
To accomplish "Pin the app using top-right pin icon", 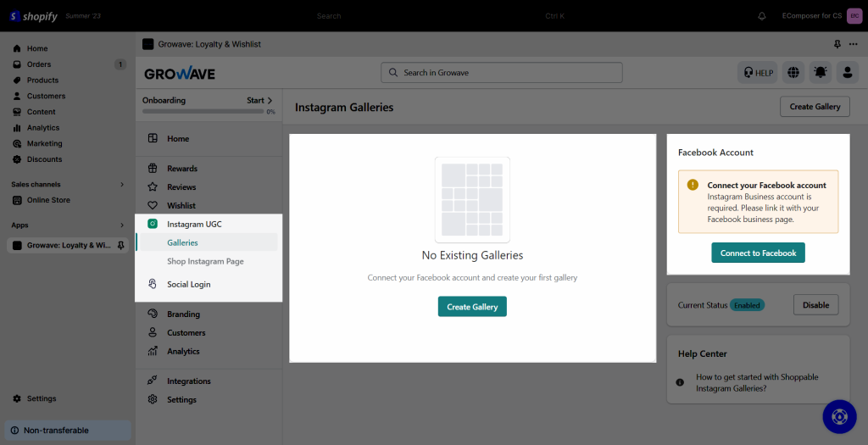I will click(837, 44).
